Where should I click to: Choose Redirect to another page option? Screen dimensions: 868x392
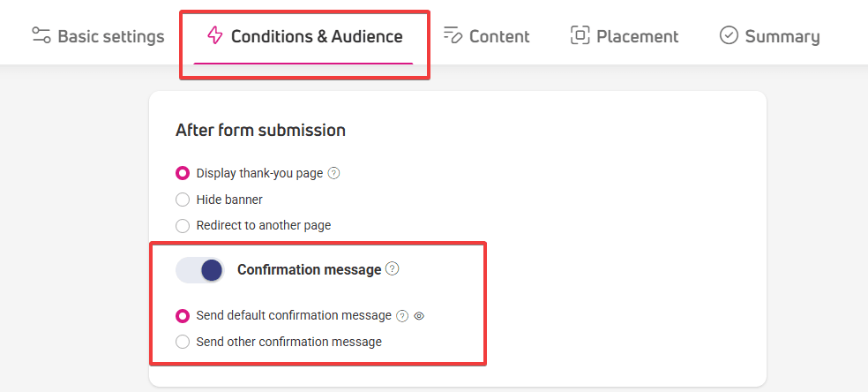coord(182,226)
